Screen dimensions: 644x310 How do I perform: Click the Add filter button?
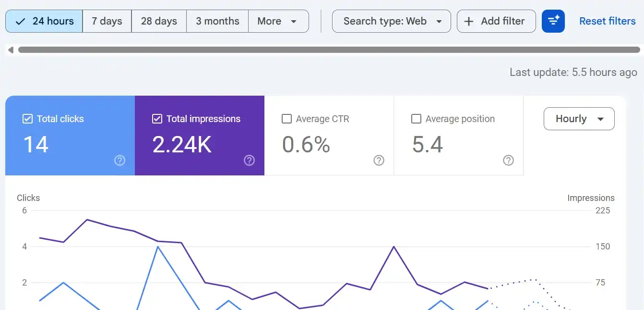click(496, 21)
